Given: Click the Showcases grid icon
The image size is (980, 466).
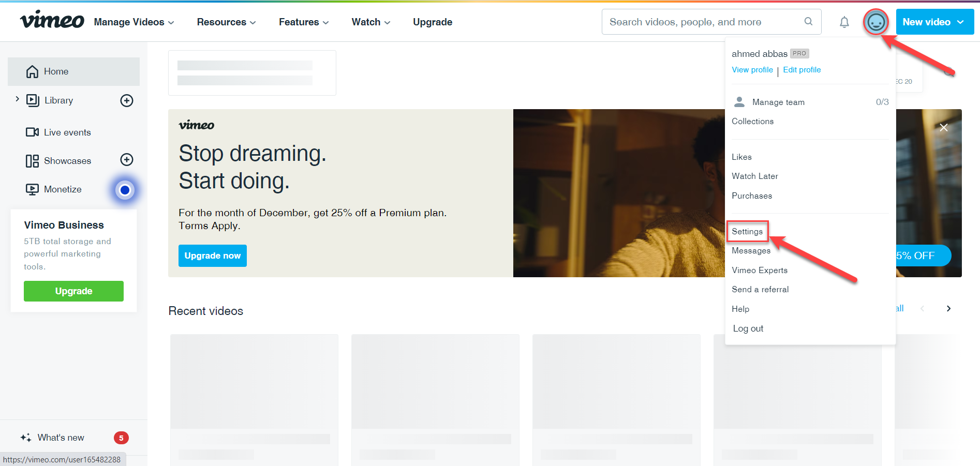Looking at the screenshot, I should coord(32,161).
